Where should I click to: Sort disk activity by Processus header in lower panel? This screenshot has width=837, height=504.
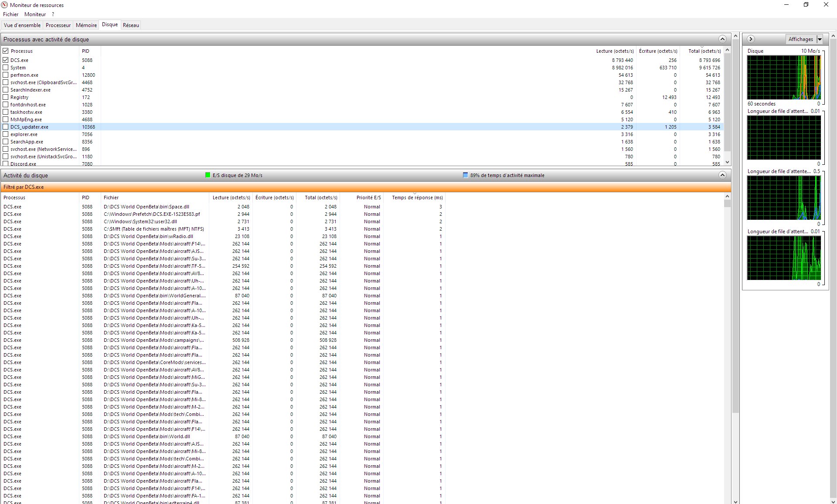(x=40, y=198)
